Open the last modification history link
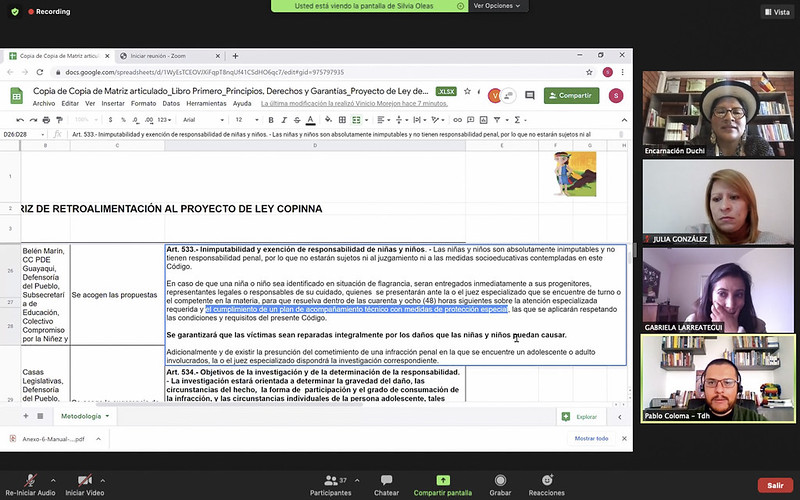 354,104
